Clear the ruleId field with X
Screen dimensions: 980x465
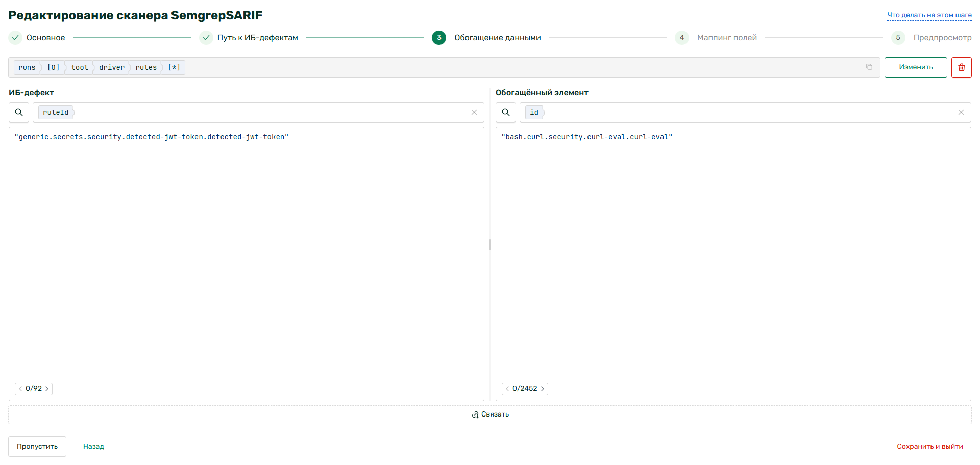click(474, 112)
